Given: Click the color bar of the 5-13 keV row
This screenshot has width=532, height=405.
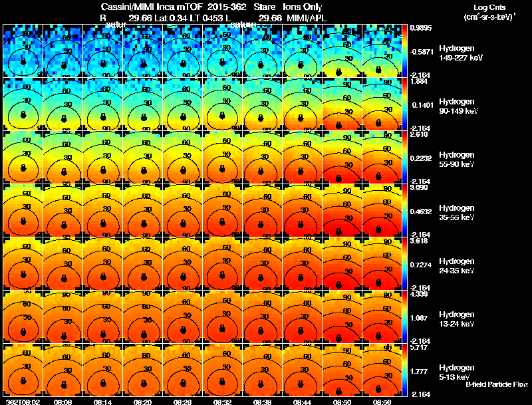Looking at the screenshot, I should (404, 370).
